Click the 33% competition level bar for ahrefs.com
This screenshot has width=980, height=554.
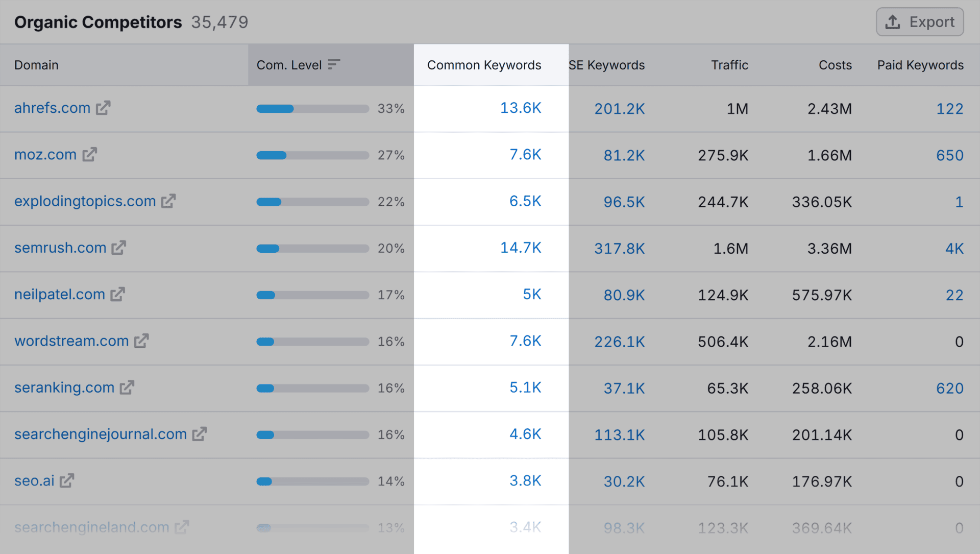pyautogui.click(x=312, y=108)
